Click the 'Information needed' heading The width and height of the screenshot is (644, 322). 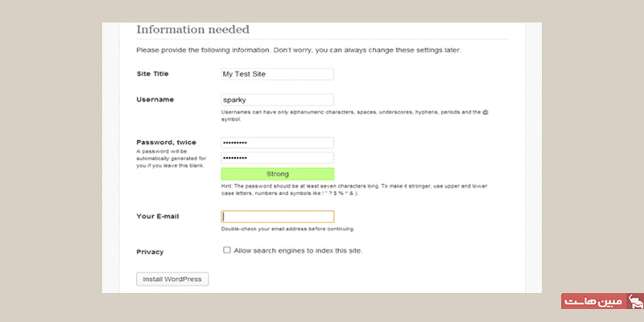tap(192, 30)
